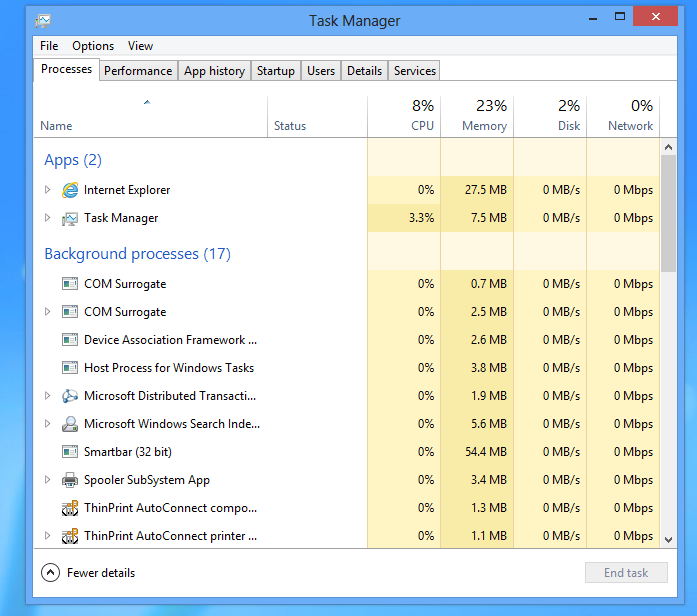Switch to the Performance tab
Viewport: 697px width, 616px height.
point(138,71)
